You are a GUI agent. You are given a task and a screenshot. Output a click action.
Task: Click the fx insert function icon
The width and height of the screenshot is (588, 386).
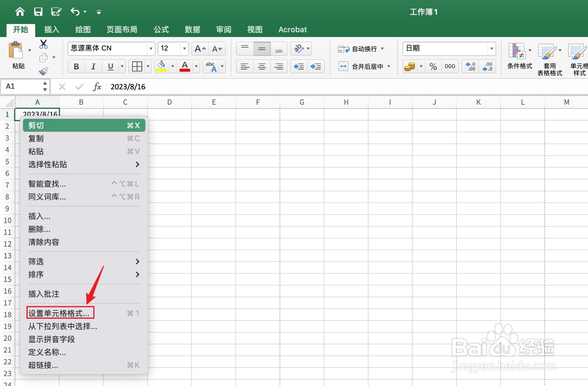[97, 87]
